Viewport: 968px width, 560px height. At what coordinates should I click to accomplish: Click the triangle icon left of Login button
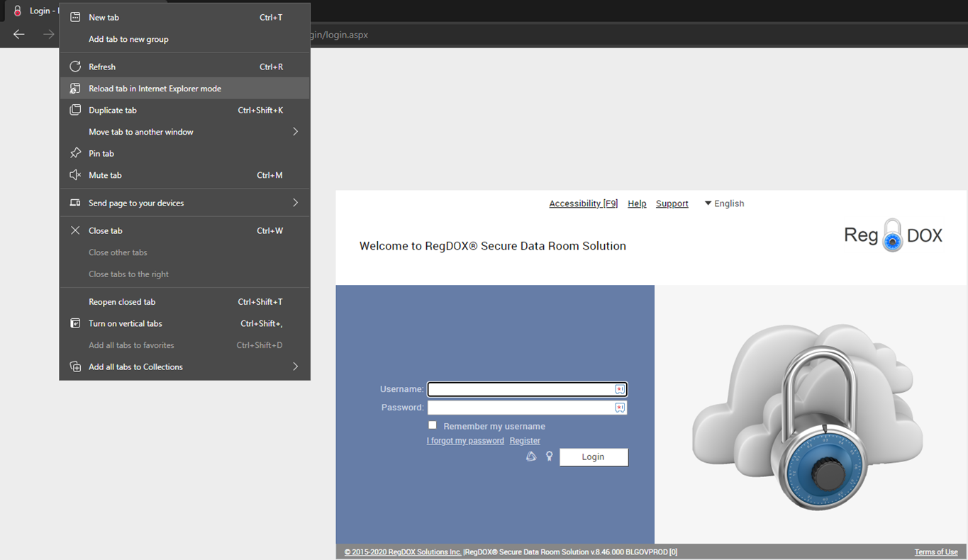(530, 457)
